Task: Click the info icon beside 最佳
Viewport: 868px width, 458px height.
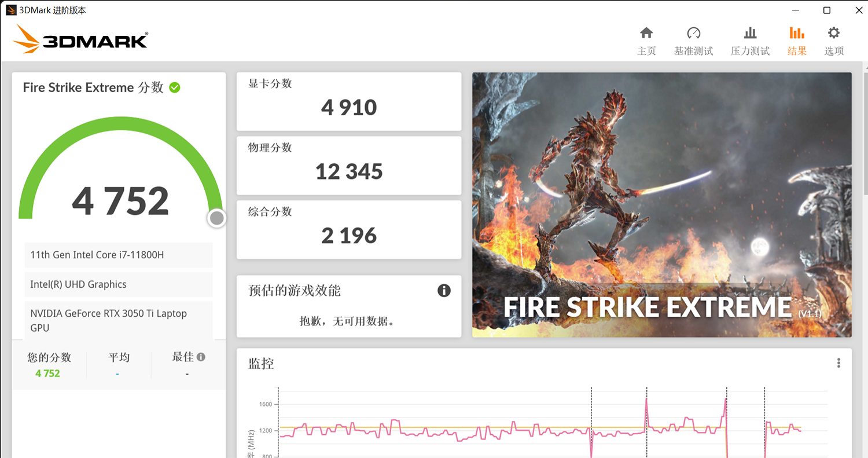Action: (x=201, y=357)
